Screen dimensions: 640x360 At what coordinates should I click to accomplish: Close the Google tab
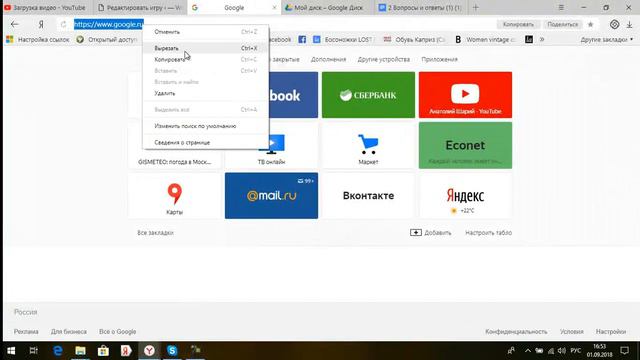[x=274, y=7]
